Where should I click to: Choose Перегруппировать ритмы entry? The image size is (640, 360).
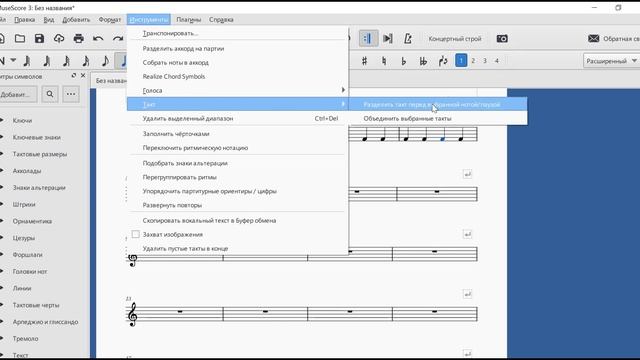point(238,177)
